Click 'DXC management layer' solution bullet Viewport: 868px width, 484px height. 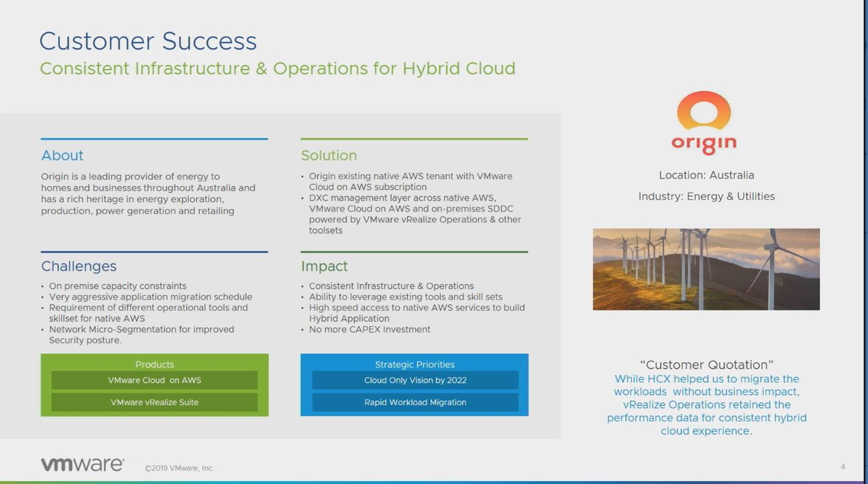(x=415, y=214)
